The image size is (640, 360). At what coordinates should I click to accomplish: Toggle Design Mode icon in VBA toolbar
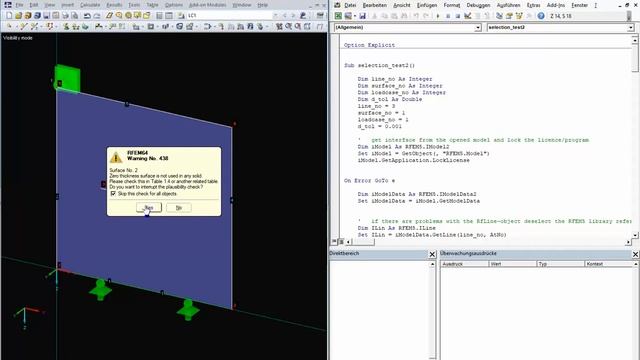[x=468, y=16]
